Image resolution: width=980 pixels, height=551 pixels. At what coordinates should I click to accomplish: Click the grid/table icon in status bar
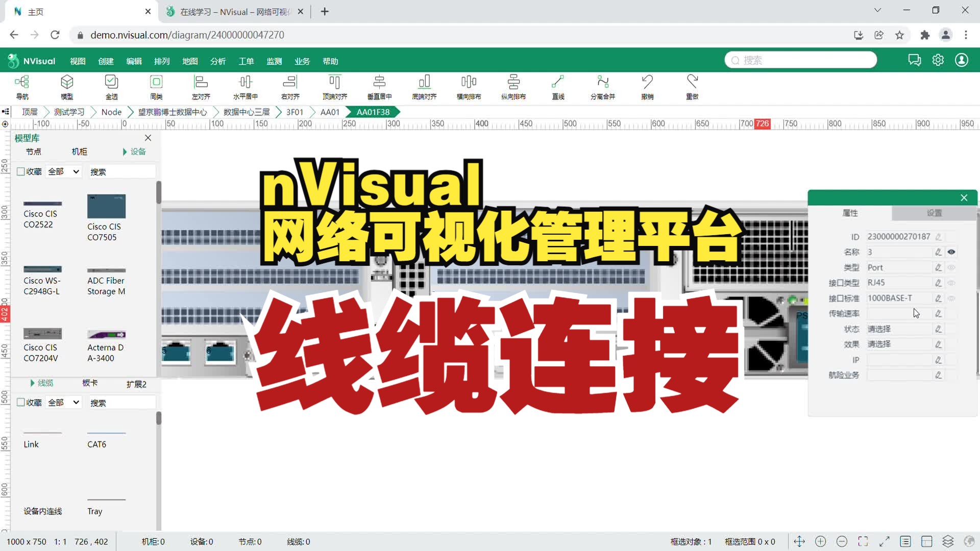927,541
